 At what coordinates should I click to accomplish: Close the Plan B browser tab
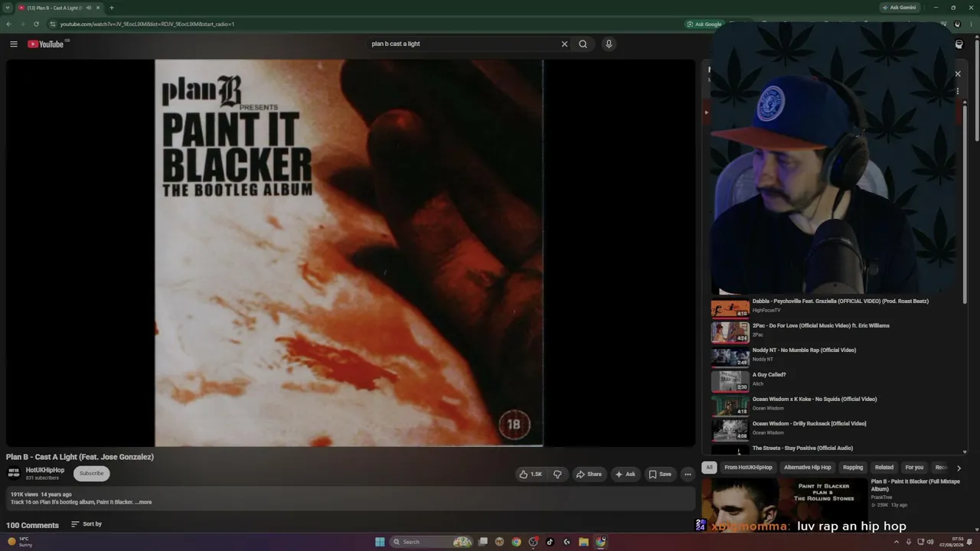click(x=98, y=8)
